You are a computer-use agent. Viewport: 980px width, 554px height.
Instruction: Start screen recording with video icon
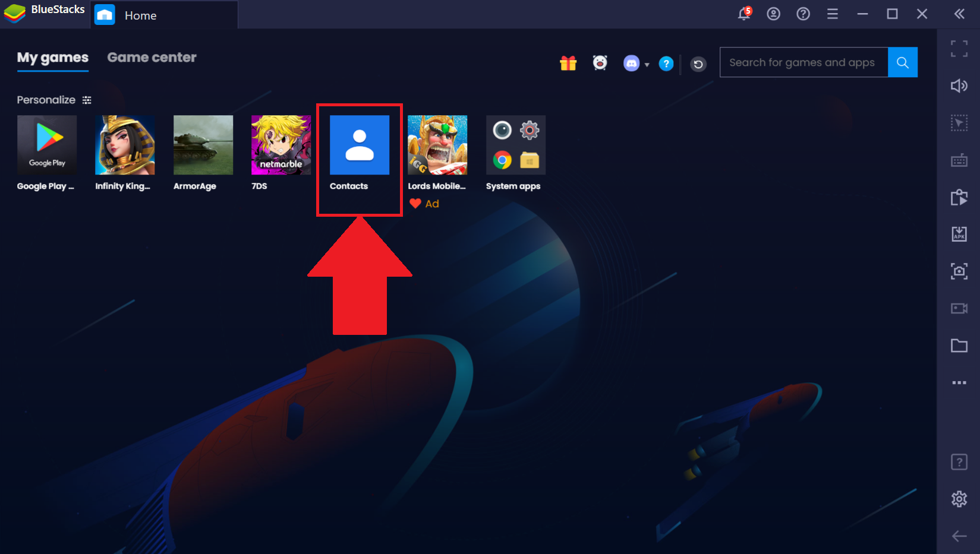point(959,308)
